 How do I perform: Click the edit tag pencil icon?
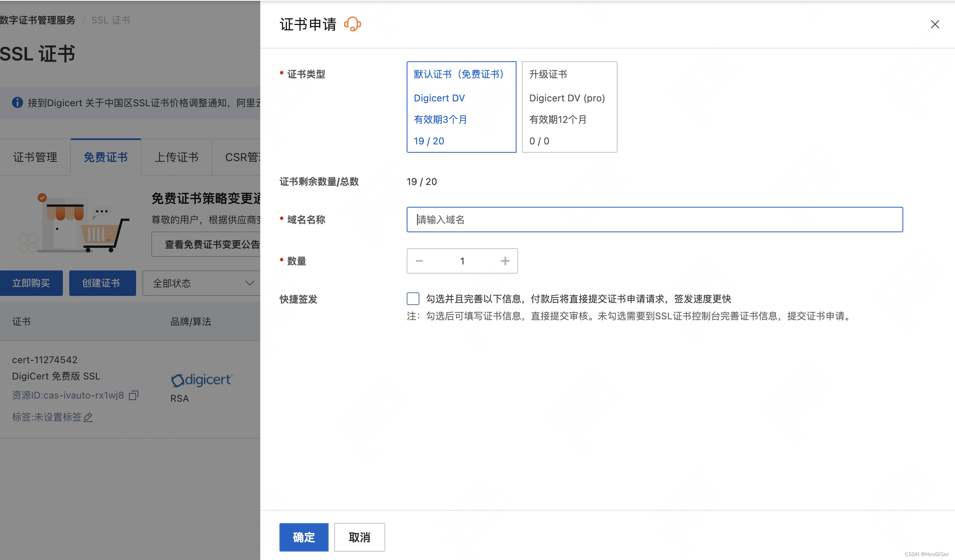click(x=88, y=417)
